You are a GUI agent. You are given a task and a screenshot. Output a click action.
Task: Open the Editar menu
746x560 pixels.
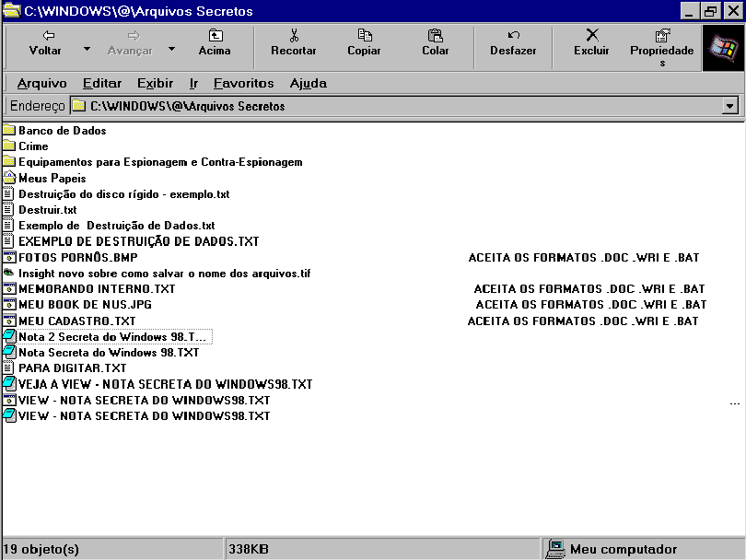[102, 83]
